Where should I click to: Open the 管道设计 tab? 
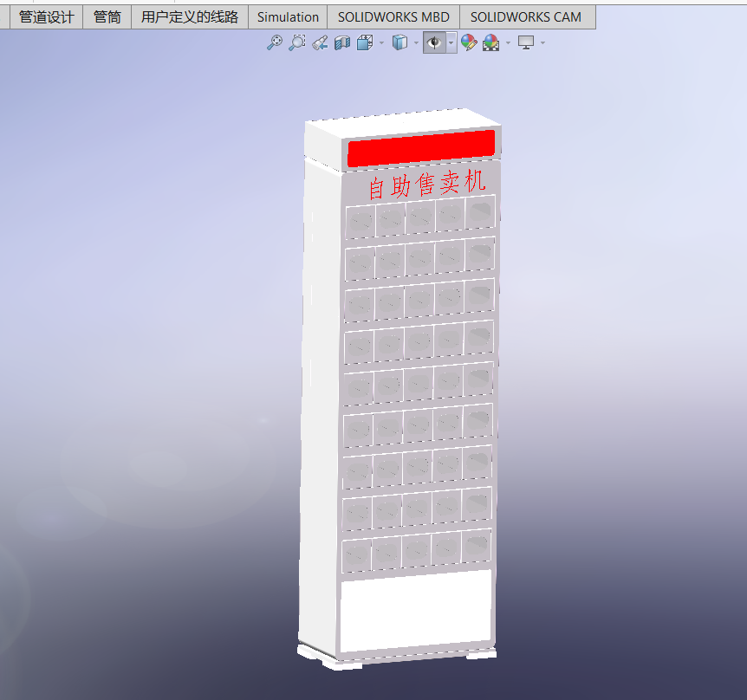point(46,17)
